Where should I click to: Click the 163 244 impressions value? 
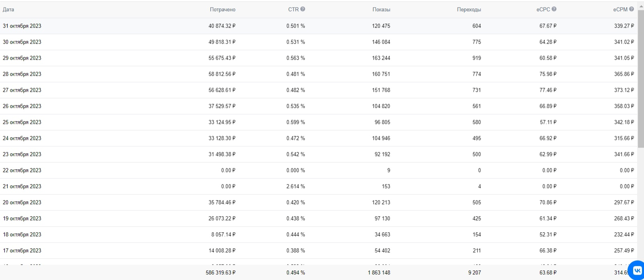[x=381, y=58]
